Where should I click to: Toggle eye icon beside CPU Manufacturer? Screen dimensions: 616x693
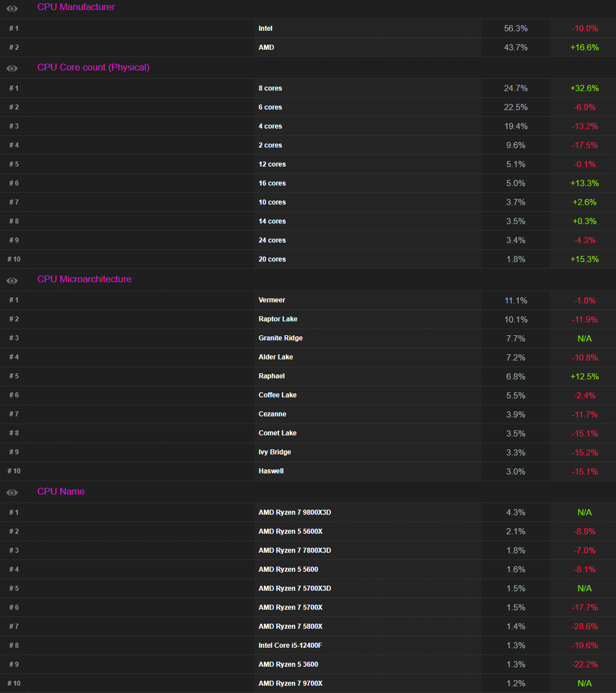[x=12, y=8]
